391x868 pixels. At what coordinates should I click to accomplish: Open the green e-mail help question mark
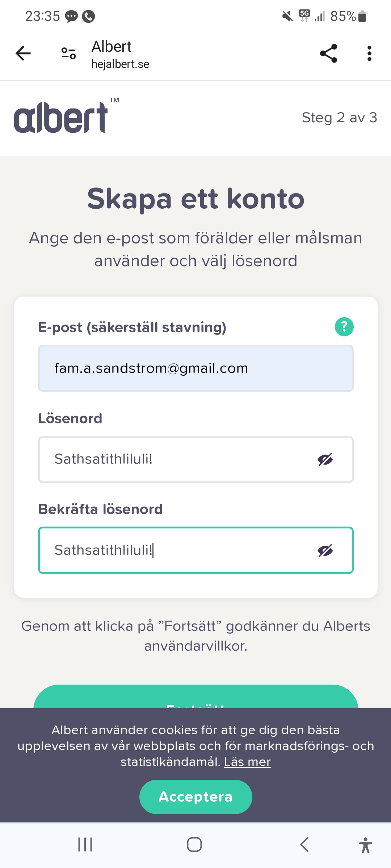344,327
